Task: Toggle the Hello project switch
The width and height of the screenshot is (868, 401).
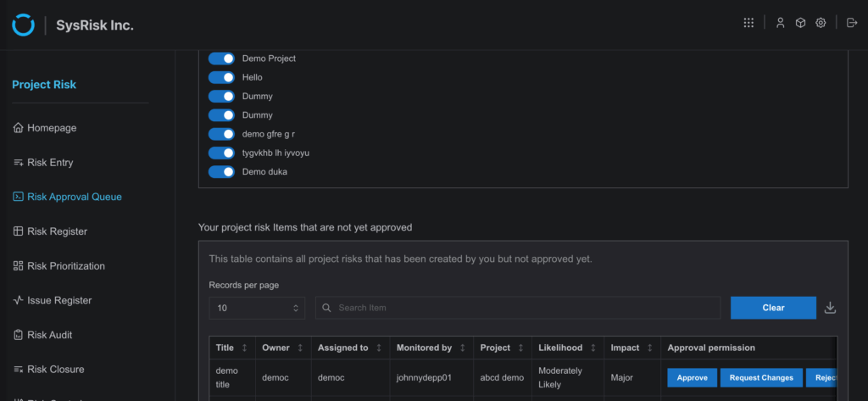Action: click(221, 77)
